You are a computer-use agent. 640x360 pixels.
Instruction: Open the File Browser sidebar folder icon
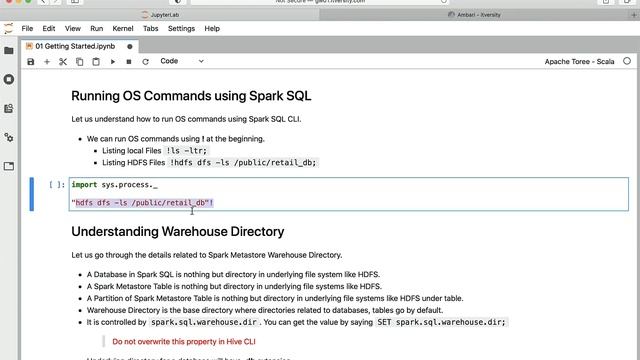pyautogui.click(x=9, y=51)
